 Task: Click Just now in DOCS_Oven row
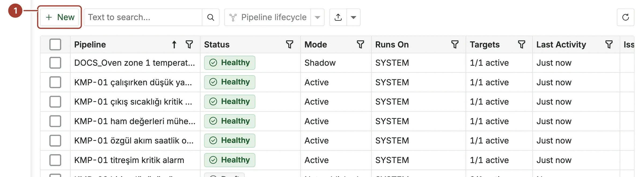554,63
